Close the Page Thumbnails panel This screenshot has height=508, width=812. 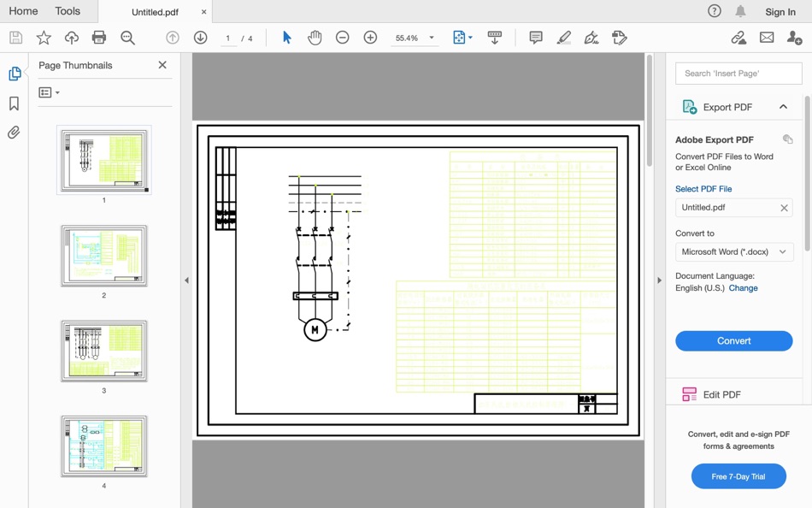[162, 65]
